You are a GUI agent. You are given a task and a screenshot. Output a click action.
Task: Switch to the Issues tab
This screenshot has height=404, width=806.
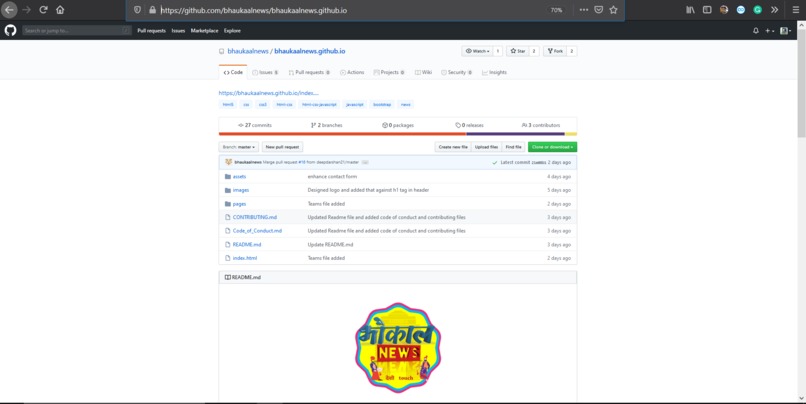(265, 72)
